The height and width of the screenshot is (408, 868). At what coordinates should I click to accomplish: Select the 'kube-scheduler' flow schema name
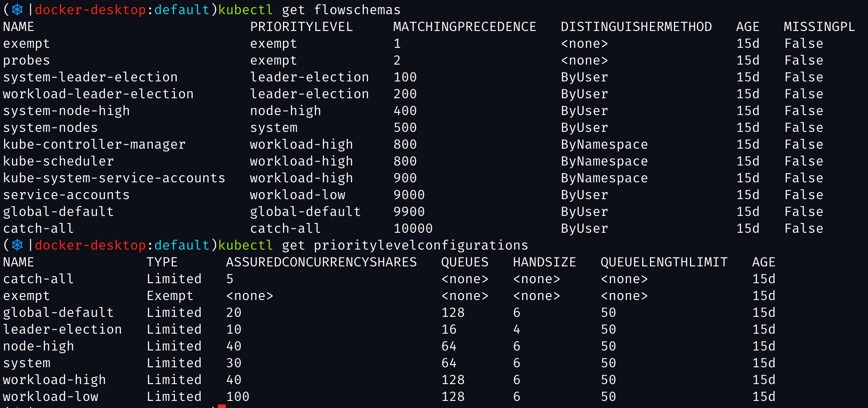[58, 161]
